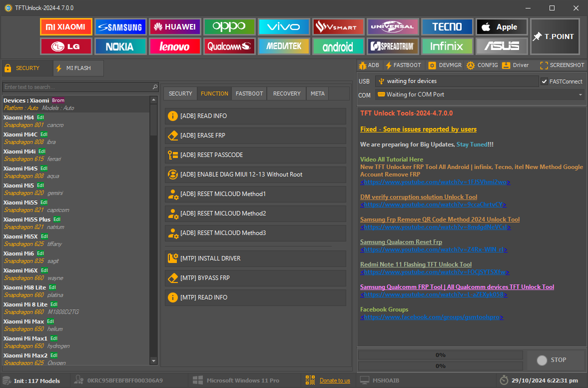Open the Driver toolbar item
This screenshot has height=388, width=588.
click(x=516, y=65)
